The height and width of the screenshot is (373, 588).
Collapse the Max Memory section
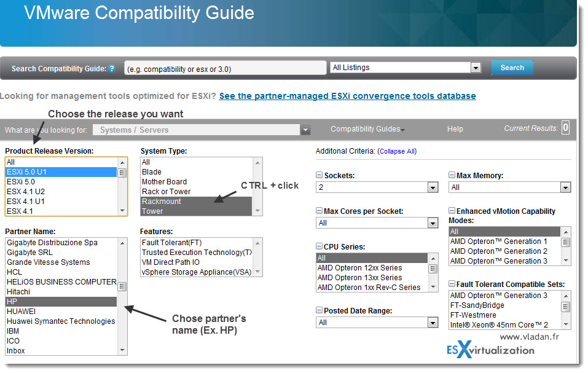pyautogui.click(x=452, y=175)
